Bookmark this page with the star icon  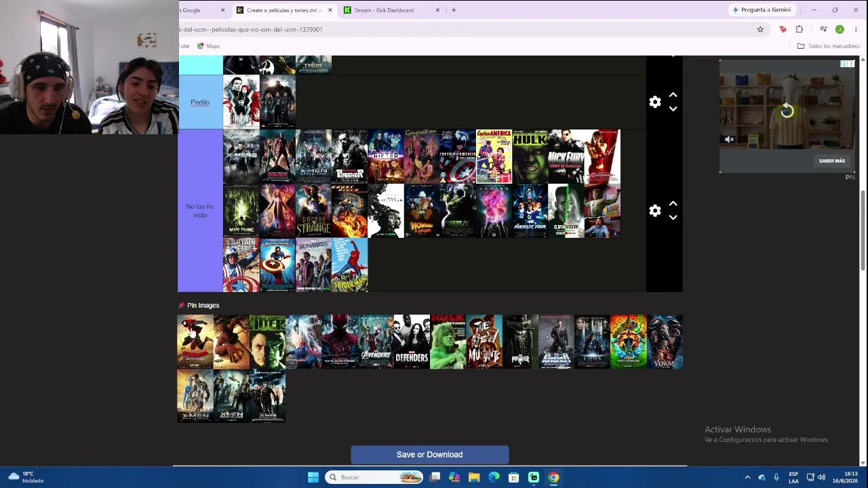[x=760, y=29]
